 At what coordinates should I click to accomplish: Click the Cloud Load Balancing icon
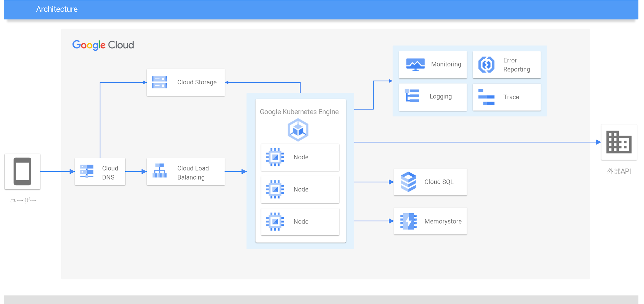coord(160,171)
